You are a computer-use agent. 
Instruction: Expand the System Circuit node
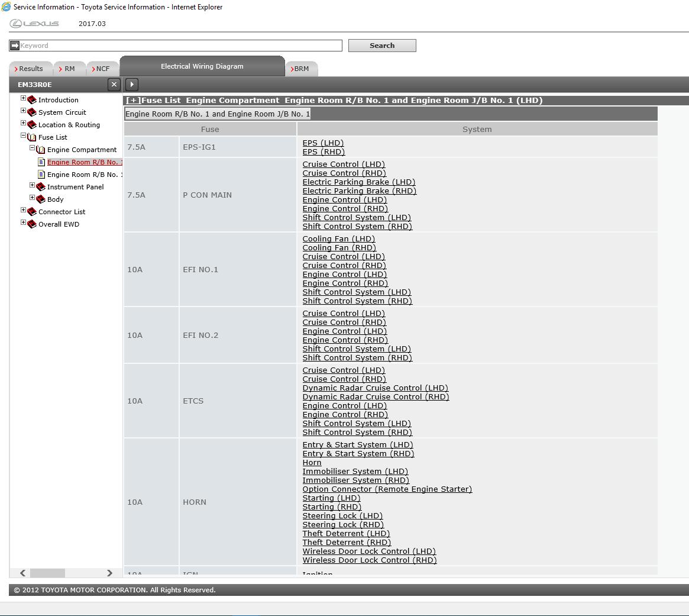[x=23, y=111]
